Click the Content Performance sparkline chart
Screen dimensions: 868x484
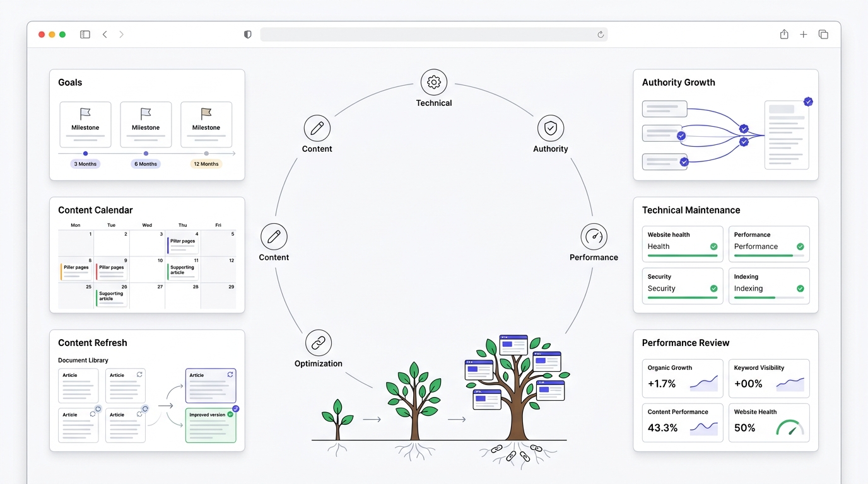point(704,428)
